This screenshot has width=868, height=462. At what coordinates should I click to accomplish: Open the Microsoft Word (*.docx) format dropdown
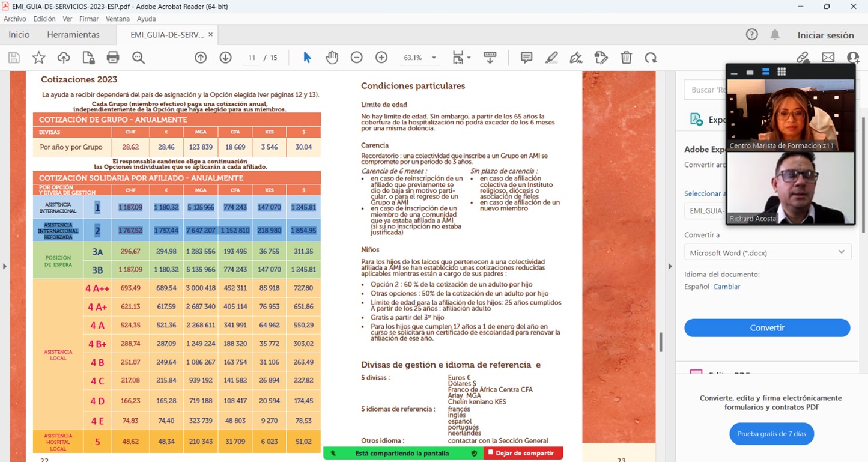[768, 252]
